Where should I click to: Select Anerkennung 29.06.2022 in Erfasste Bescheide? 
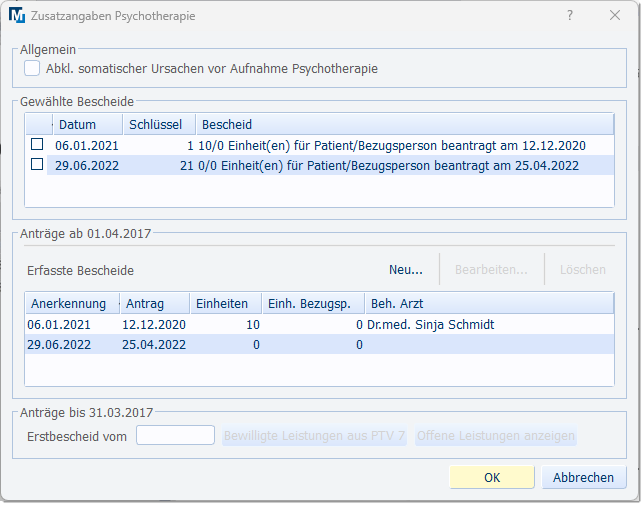coord(59,345)
